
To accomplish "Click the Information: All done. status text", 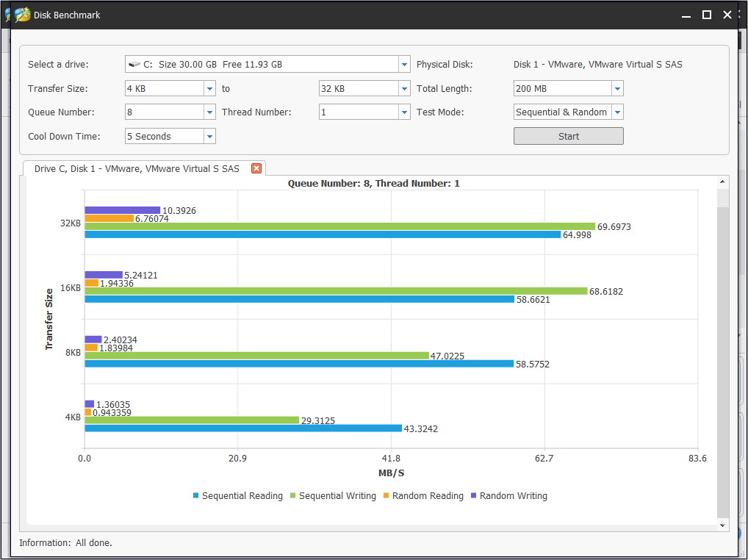I will [x=66, y=543].
